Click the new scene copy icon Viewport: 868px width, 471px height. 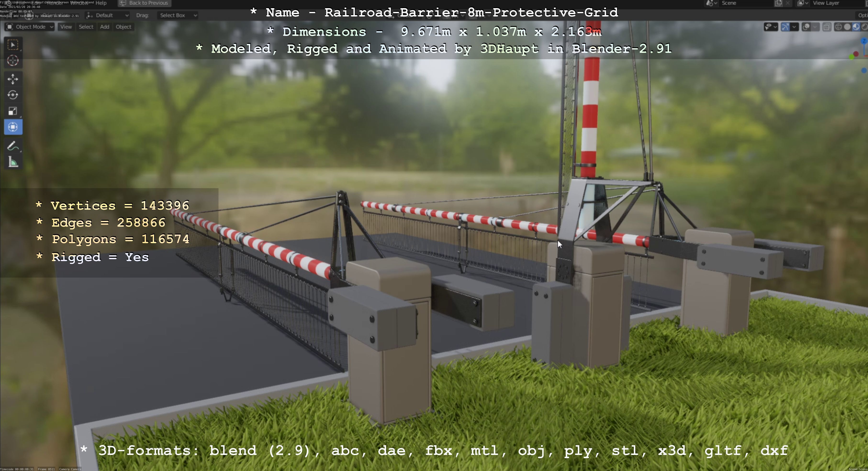click(x=778, y=3)
